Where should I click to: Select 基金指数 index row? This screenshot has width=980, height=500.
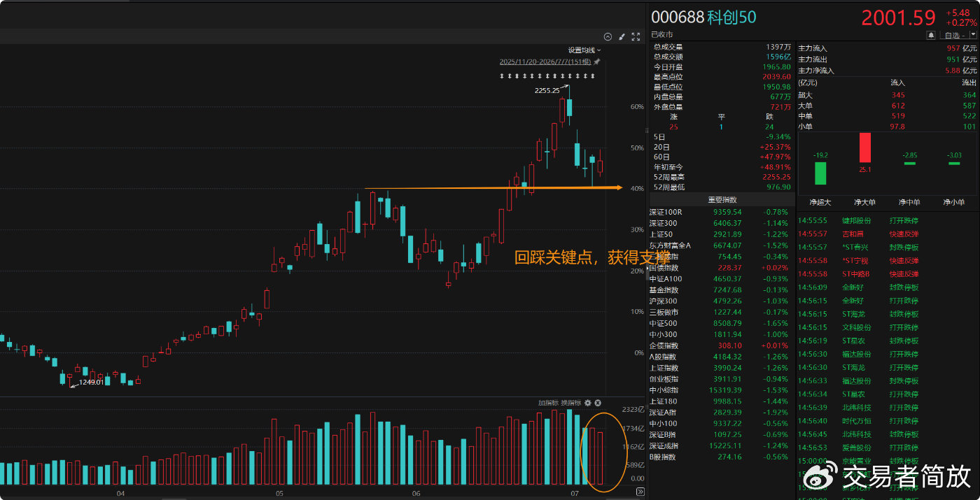(x=721, y=290)
